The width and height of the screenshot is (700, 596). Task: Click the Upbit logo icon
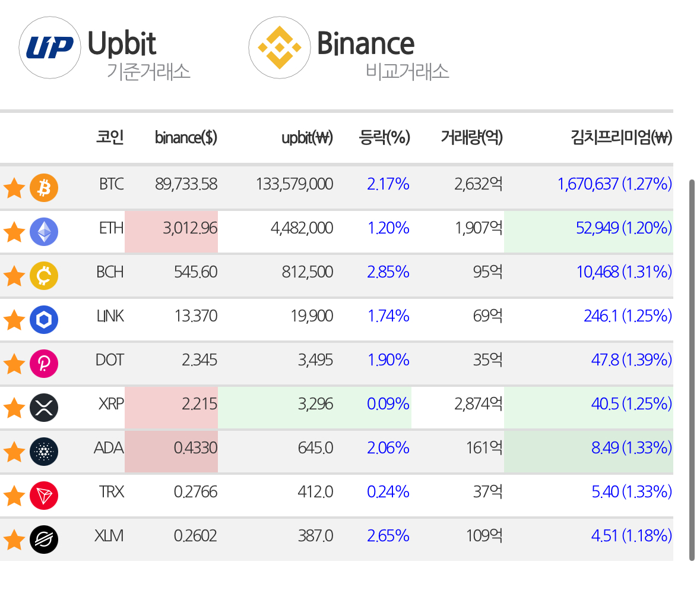[49, 48]
